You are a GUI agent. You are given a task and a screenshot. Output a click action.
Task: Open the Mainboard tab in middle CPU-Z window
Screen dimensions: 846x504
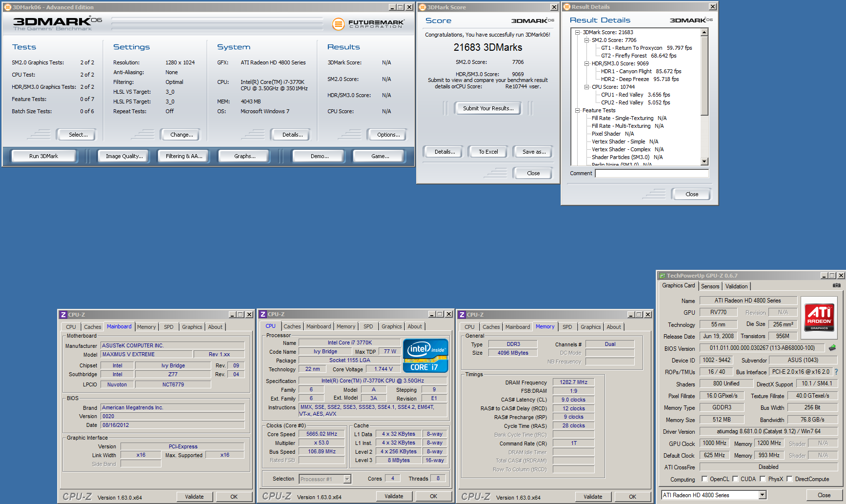(319, 326)
